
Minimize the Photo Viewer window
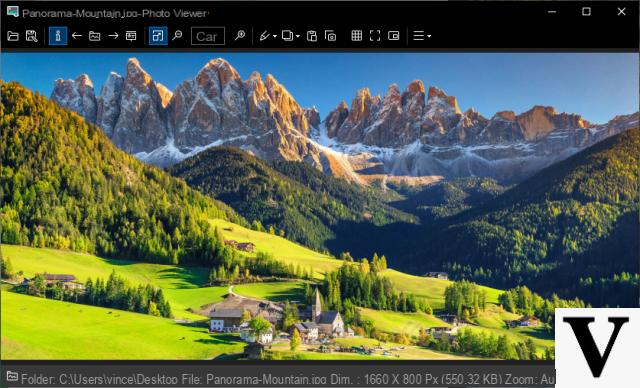[552, 12]
